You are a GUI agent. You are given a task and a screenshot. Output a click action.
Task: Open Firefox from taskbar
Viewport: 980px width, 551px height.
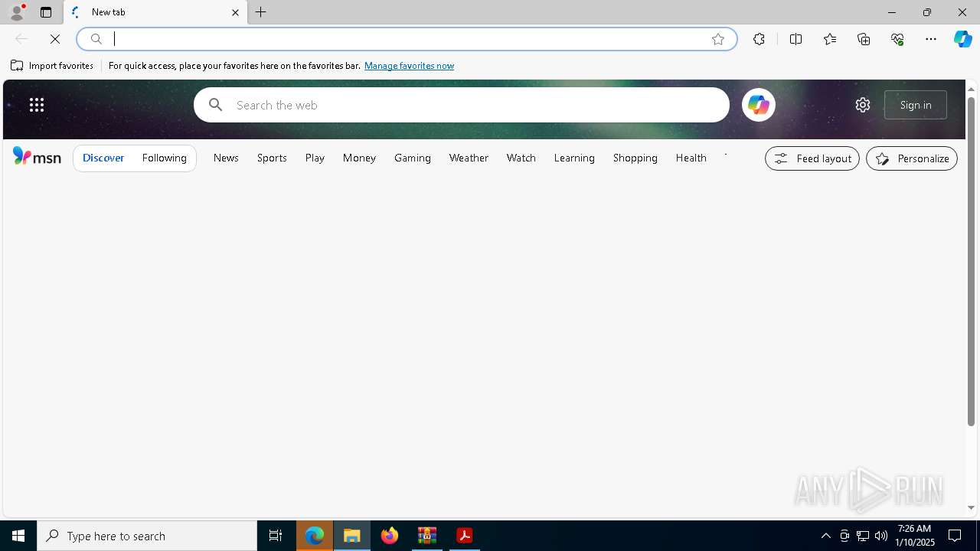pos(390,536)
